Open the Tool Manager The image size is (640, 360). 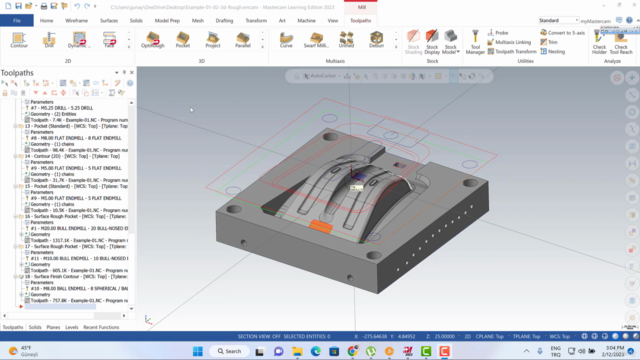[x=475, y=42]
